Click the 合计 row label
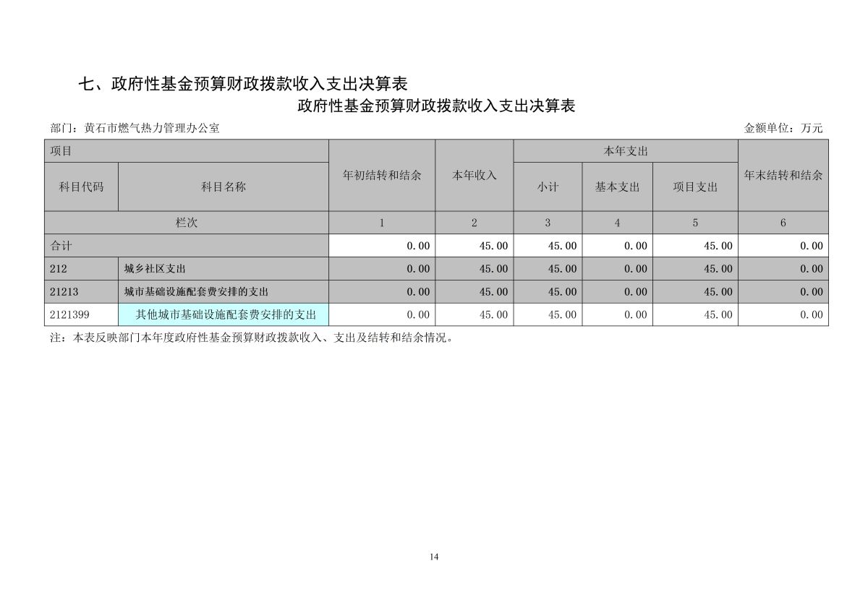This screenshot has width=868, height=613. coord(187,246)
